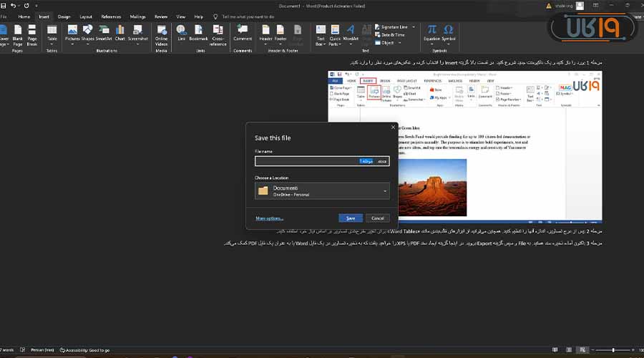Switch to the Design tab
Screen dimensions: 644x358
pyautogui.click(x=64, y=16)
